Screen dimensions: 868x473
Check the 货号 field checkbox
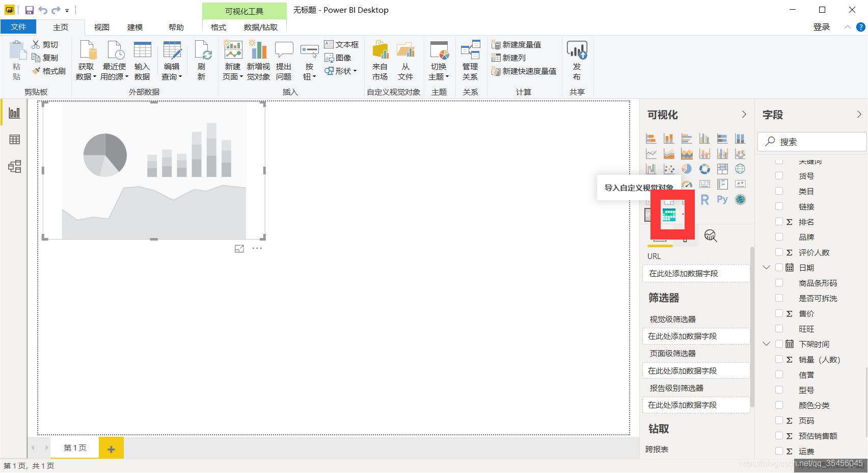click(x=779, y=176)
